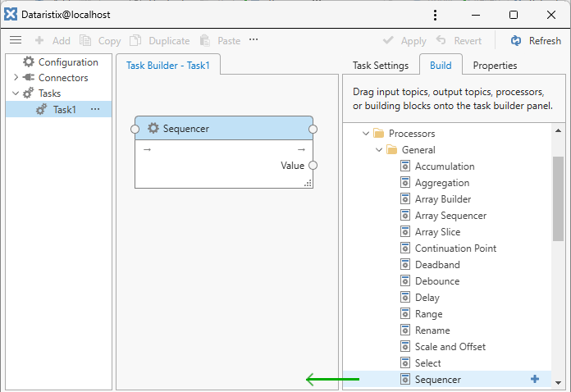Open the hamburger menu in toolbar
The height and width of the screenshot is (392, 571).
click(16, 40)
